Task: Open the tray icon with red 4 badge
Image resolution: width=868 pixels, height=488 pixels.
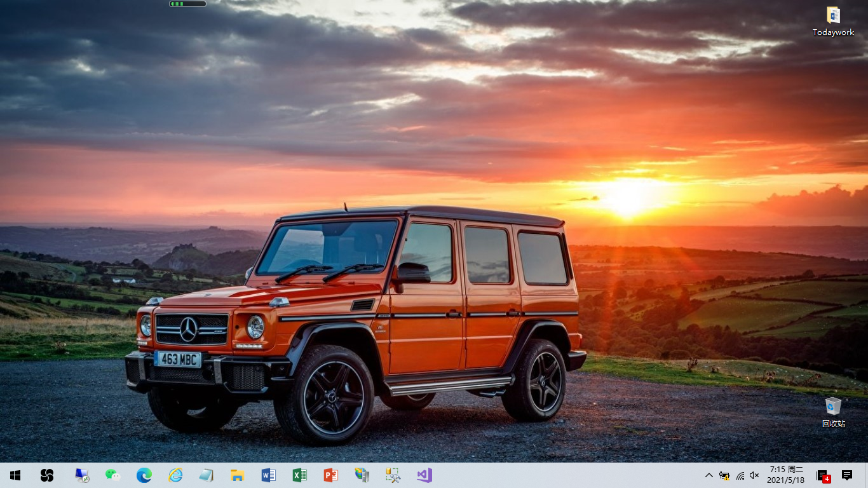Action: tap(822, 475)
